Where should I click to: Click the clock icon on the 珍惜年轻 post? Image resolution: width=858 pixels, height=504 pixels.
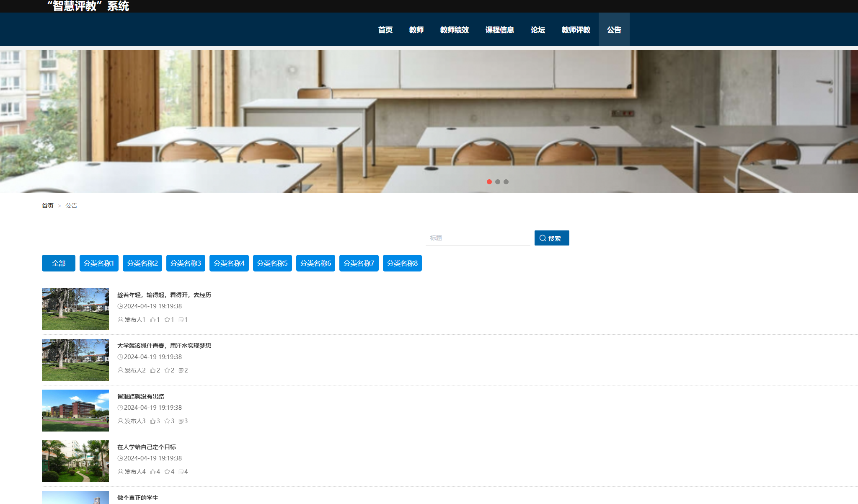[x=120, y=306]
